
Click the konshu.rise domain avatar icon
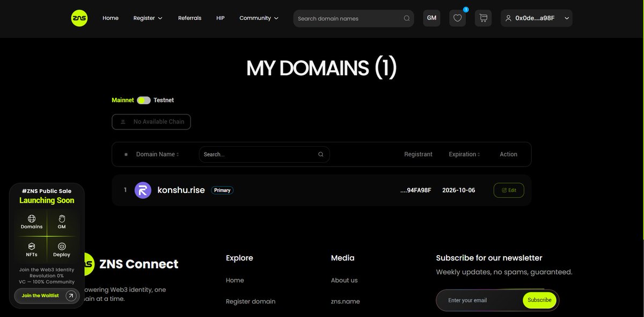click(x=143, y=190)
